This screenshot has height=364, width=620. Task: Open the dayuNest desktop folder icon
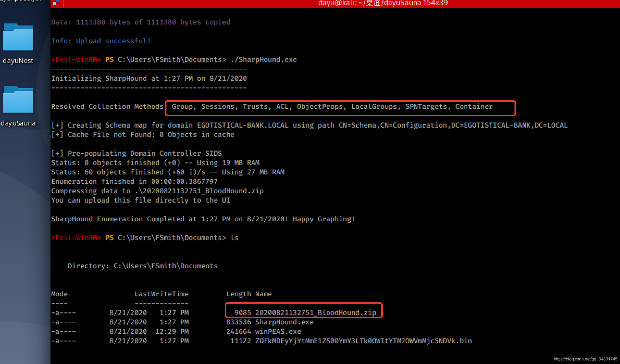(18, 37)
